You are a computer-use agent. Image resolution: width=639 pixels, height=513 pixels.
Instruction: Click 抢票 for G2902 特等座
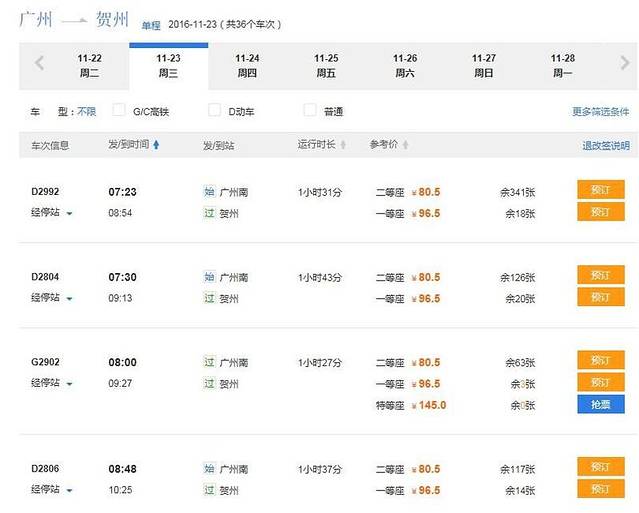coord(600,404)
